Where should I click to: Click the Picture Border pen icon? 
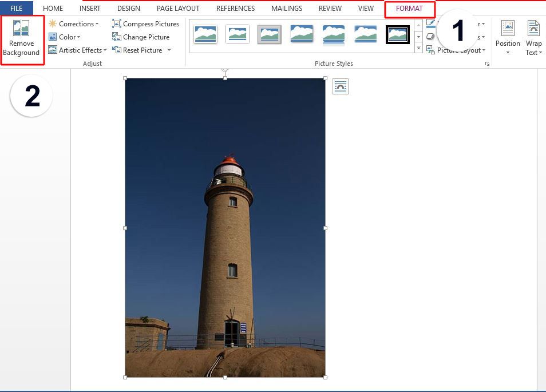pyautogui.click(x=431, y=23)
